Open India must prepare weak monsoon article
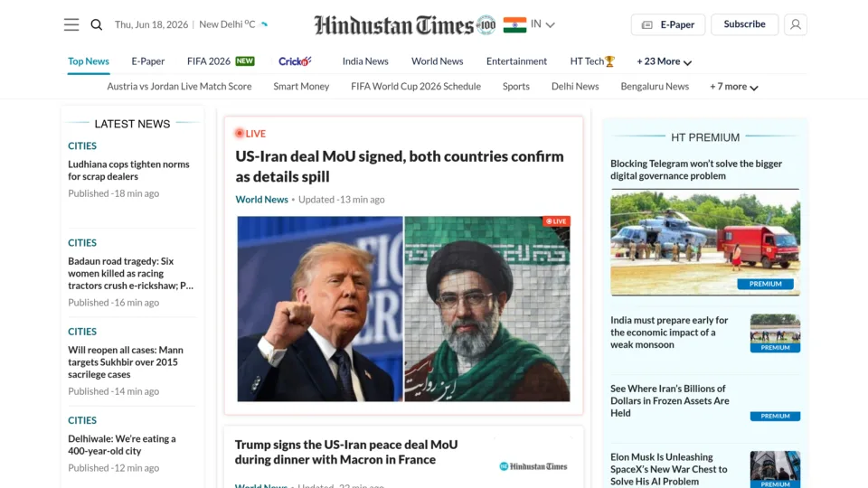The image size is (868, 488). click(669, 333)
